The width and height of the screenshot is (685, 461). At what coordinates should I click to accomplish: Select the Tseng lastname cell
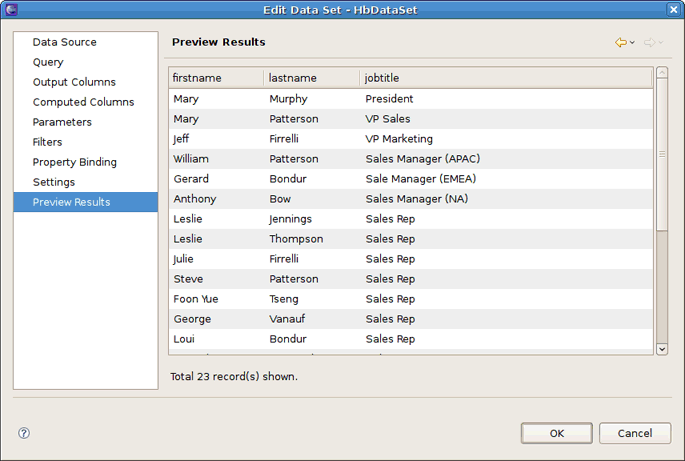(284, 299)
